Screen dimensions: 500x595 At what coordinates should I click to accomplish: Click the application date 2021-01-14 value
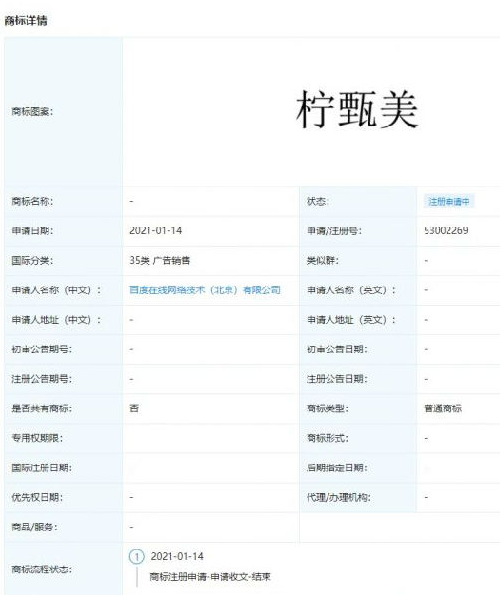(156, 230)
